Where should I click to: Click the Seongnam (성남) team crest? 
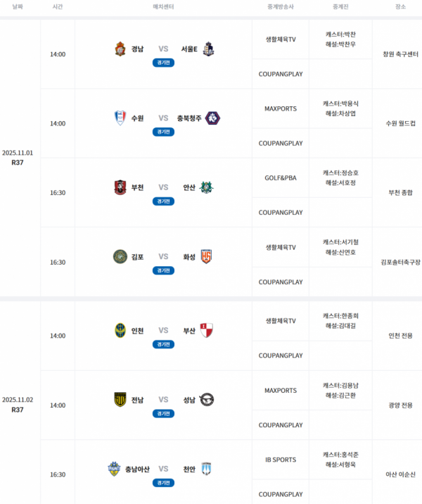207,400
